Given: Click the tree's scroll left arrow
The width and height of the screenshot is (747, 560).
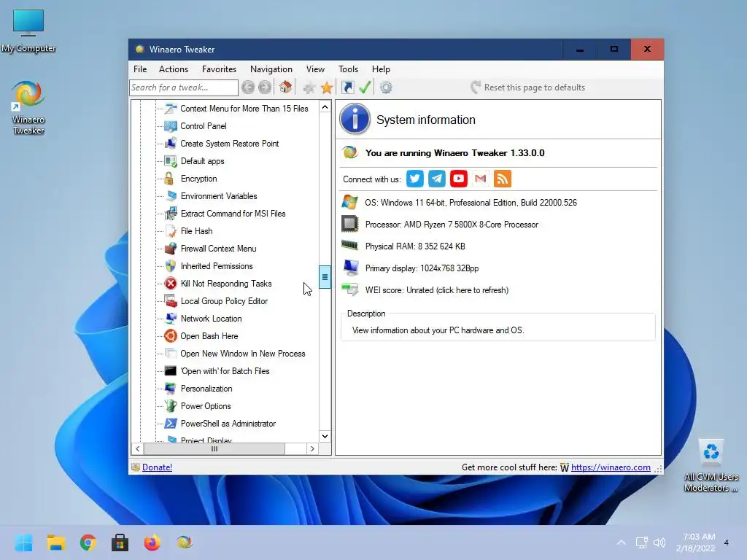Looking at the screenshot, I should (x=138, y=448).
